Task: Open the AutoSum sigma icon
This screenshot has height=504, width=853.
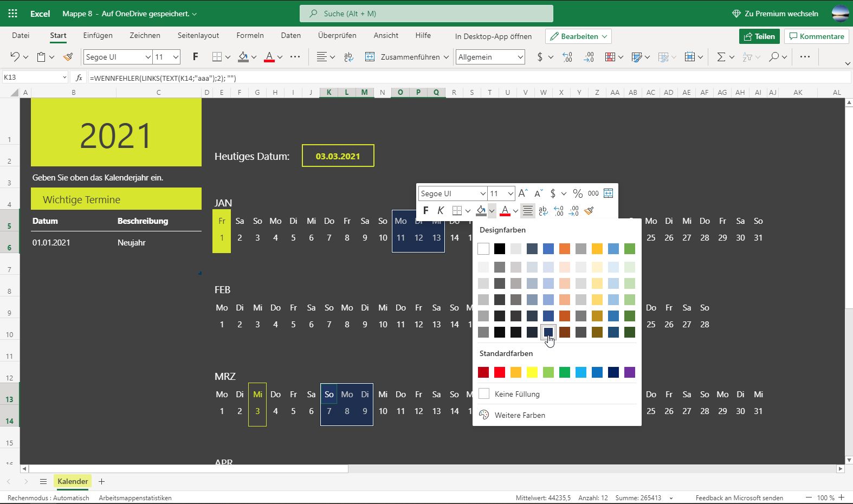Action: 721,57
